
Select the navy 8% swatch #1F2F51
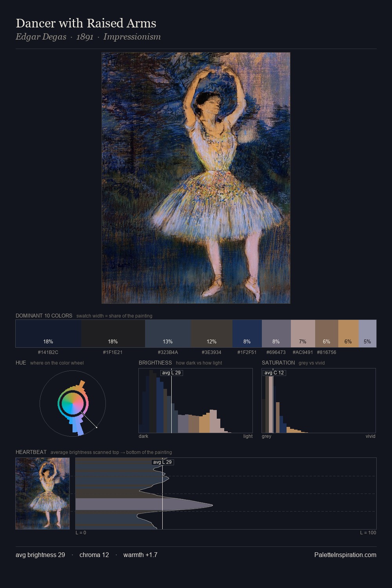point(247,334)
